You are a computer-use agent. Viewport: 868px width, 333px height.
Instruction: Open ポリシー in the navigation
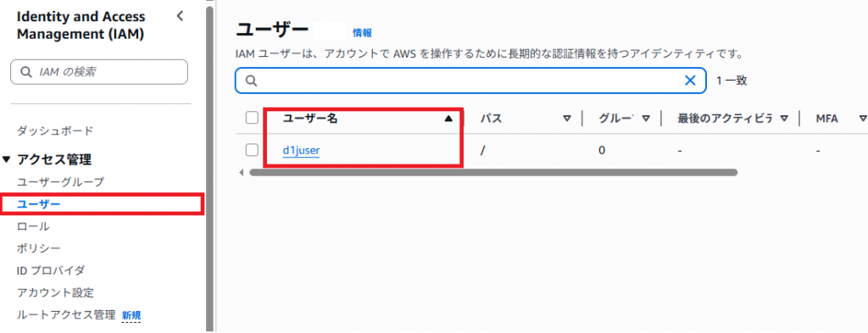pos(39,248)
